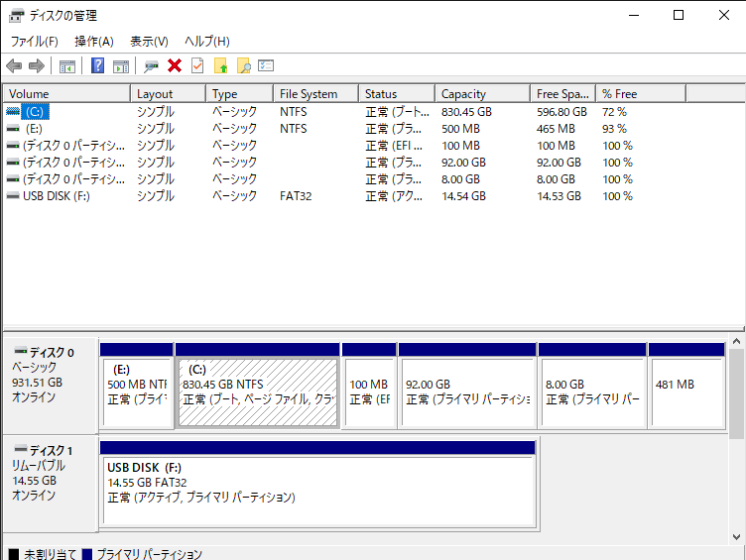Image resolution: width=746 pixels, height=560 pixels.
Task: Sort by Type column header
Action: (240, 93)
